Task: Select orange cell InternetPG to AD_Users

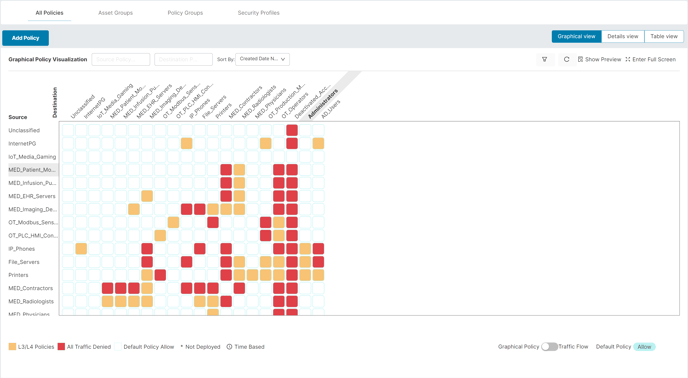Action: 318,144
